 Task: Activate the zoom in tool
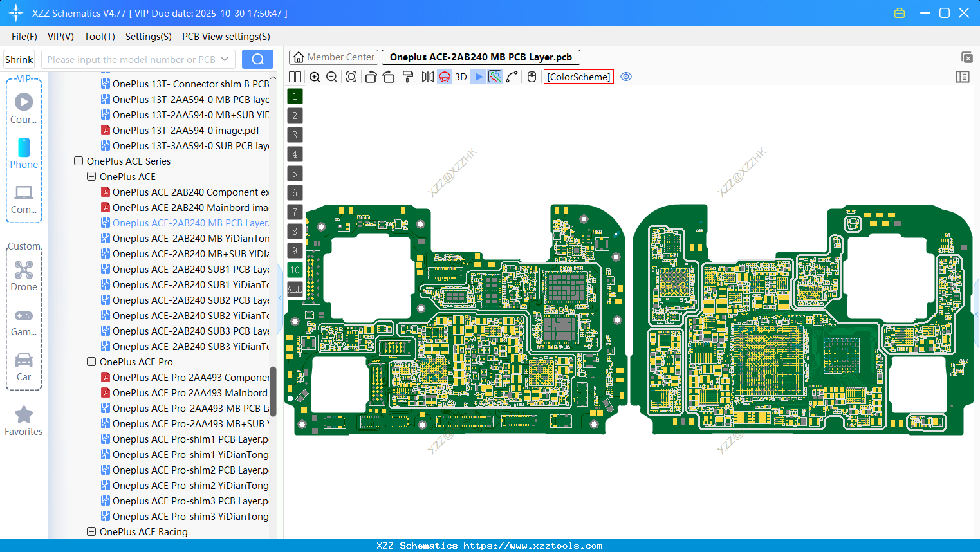click(315, 77)
